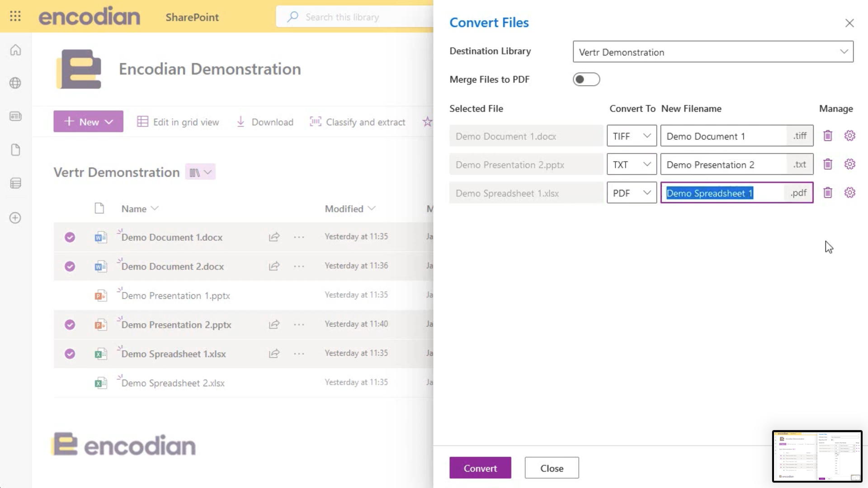Viewport: 868px width, 488px height.
Task: Click the Convert button
Action: coord(480,468)
